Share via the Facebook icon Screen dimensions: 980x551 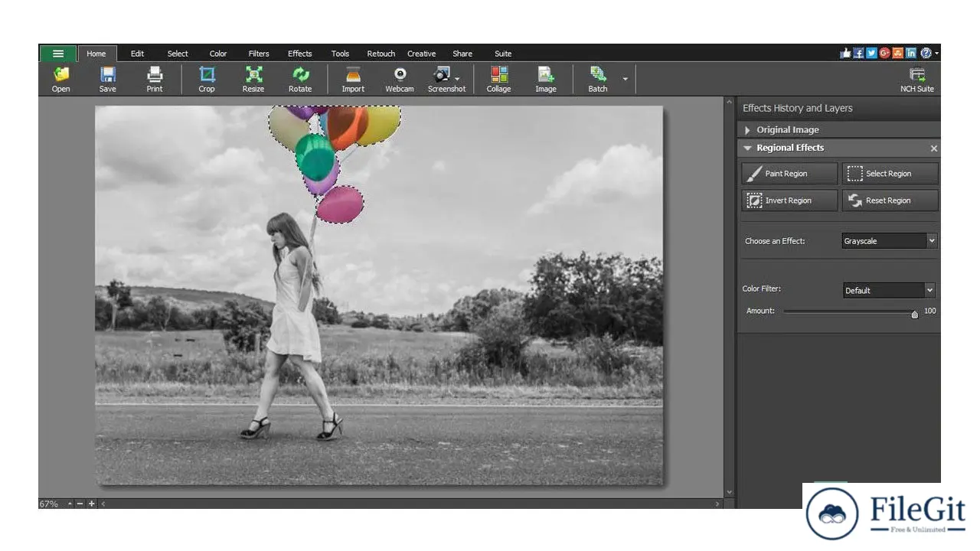click(858, 53)
